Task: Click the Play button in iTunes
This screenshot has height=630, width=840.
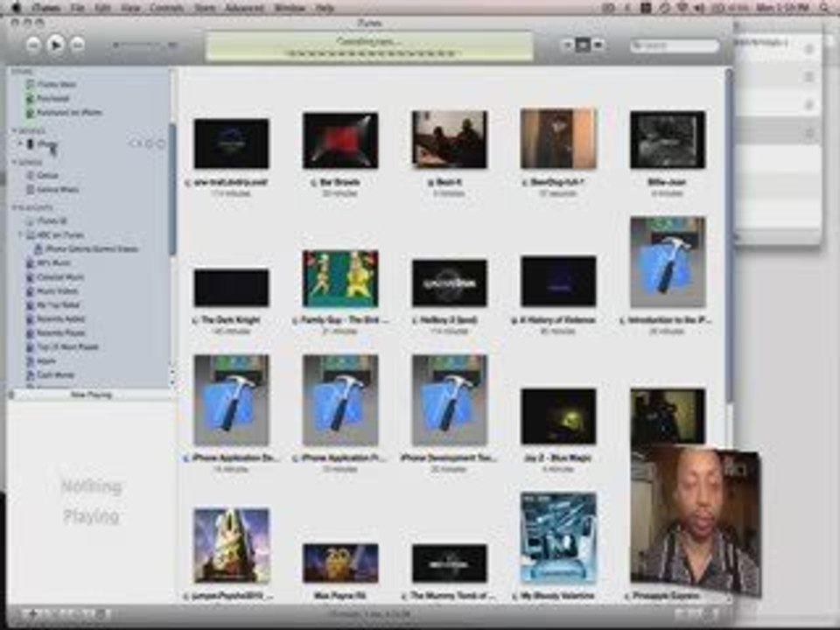Action: [54, 45]
